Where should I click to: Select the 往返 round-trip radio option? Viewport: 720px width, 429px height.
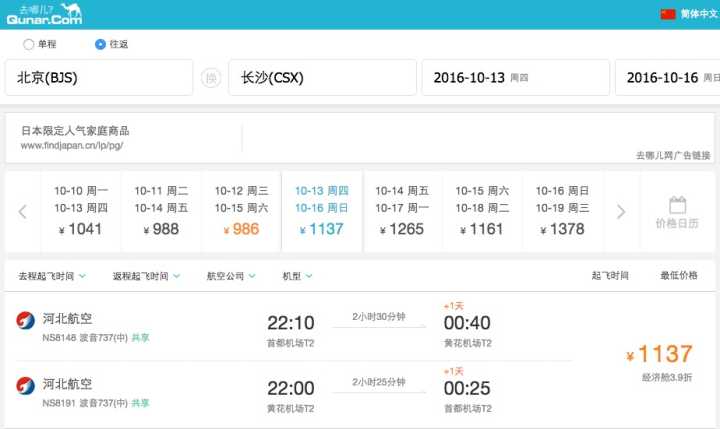pos(100,44)
